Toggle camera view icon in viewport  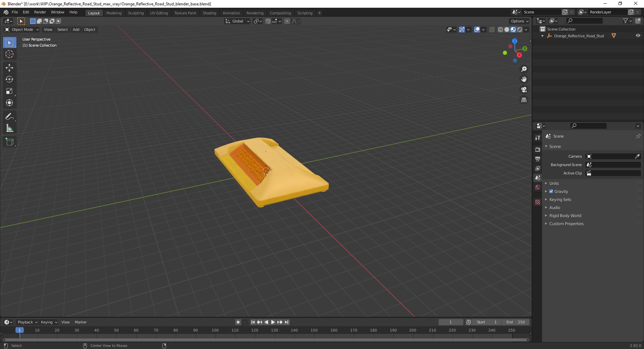coord(524,90)
